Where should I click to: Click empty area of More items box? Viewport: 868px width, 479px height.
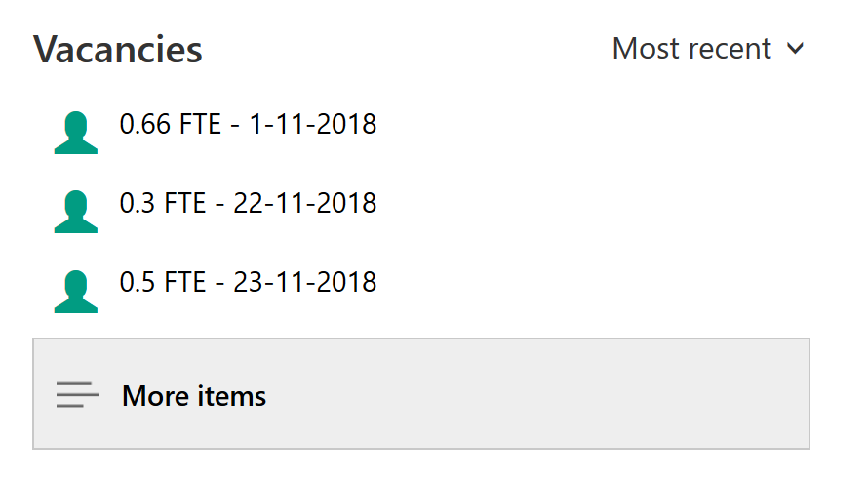coord(537,394)
